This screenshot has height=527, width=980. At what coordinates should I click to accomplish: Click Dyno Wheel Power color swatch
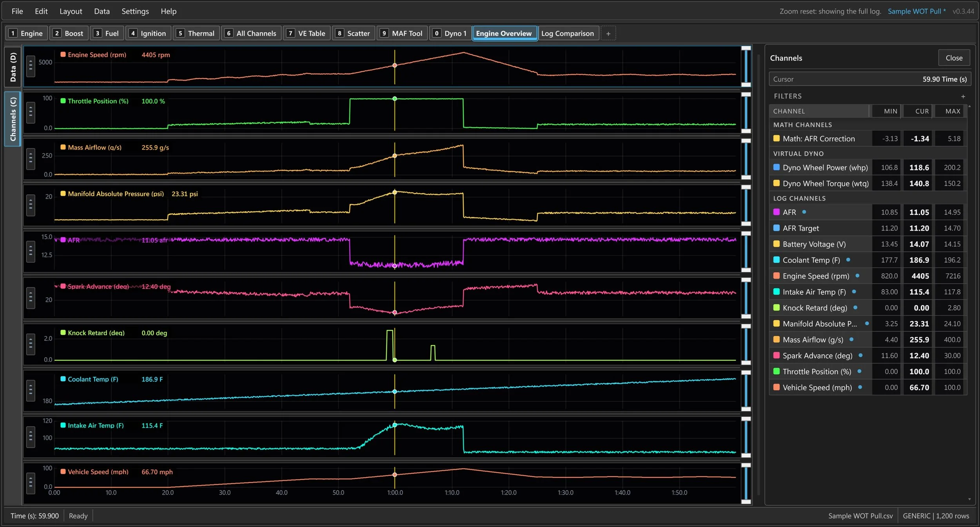point(776,167)
